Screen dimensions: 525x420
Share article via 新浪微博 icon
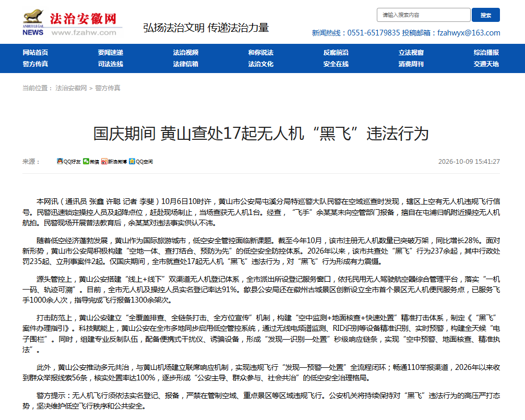[x=114, y=162]
